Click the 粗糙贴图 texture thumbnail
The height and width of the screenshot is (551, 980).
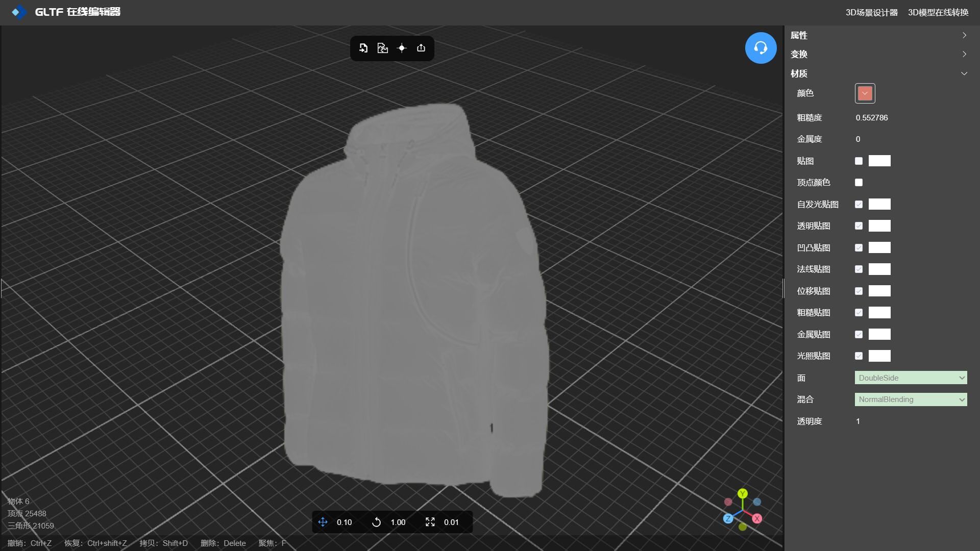(x=879, y=313)
